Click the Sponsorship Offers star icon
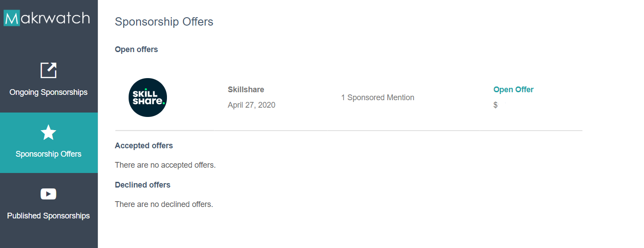Image resolution: width=644 pixels, height=248 pixels. [48, 132]
